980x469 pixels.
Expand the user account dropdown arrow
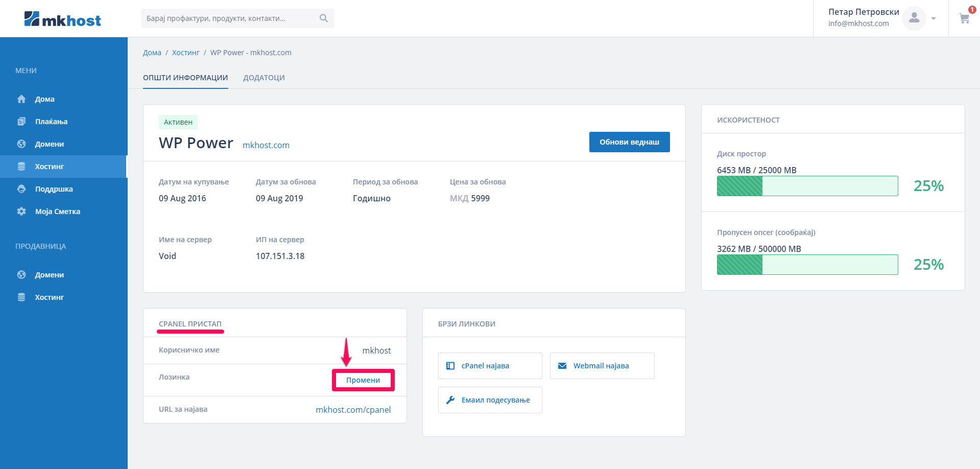click(934, 19)
